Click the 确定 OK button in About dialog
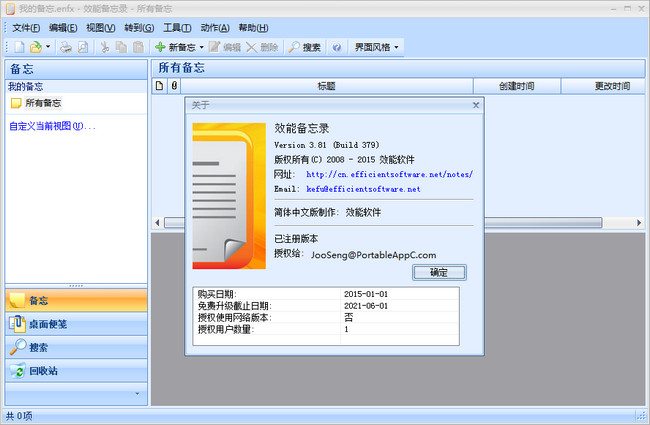Viewport: 650px width, 425px height. click(x=439, y=272)
